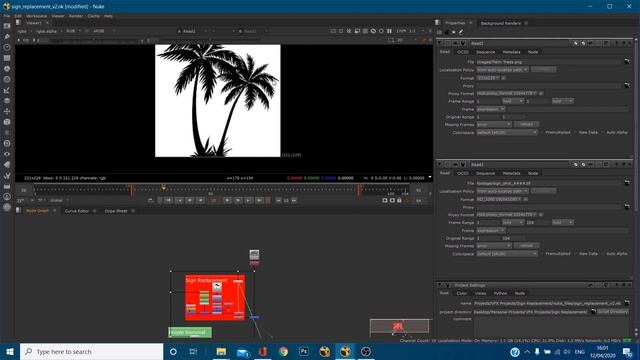Click the lock icon near timeline right end
This screenshot has height=360, width=640.
(x=400, y=200)
